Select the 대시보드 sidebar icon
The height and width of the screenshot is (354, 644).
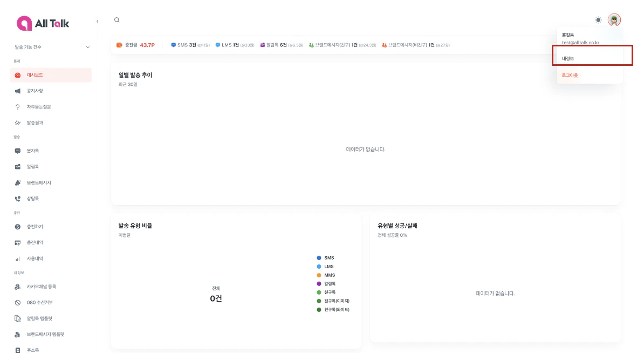(18, 75)
